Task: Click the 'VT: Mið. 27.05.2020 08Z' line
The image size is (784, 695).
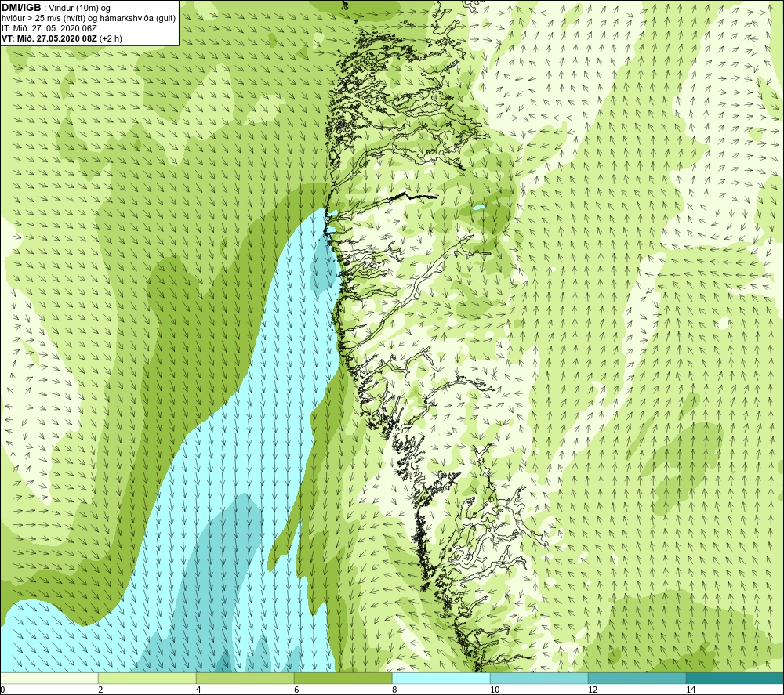Action: click(x=49, y=38)
